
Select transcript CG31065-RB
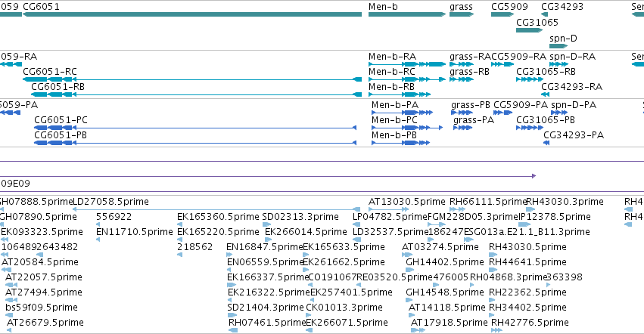tap(530, 79)
